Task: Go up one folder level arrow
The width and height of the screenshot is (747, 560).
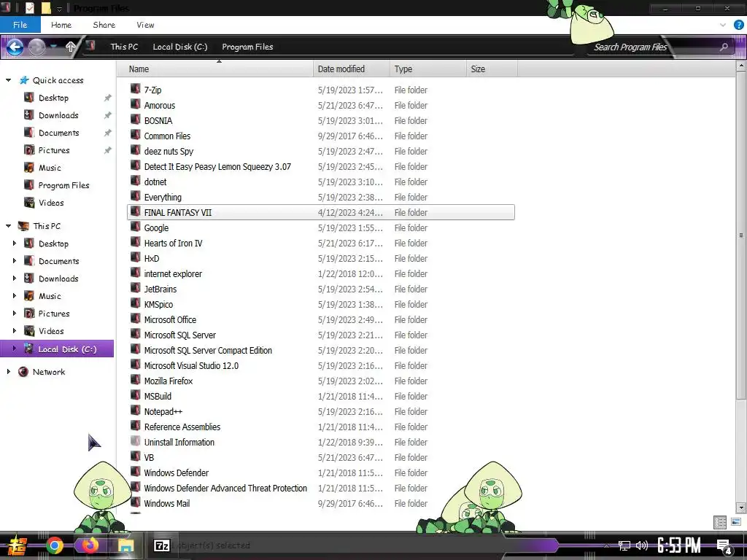Action: (71, 47)
